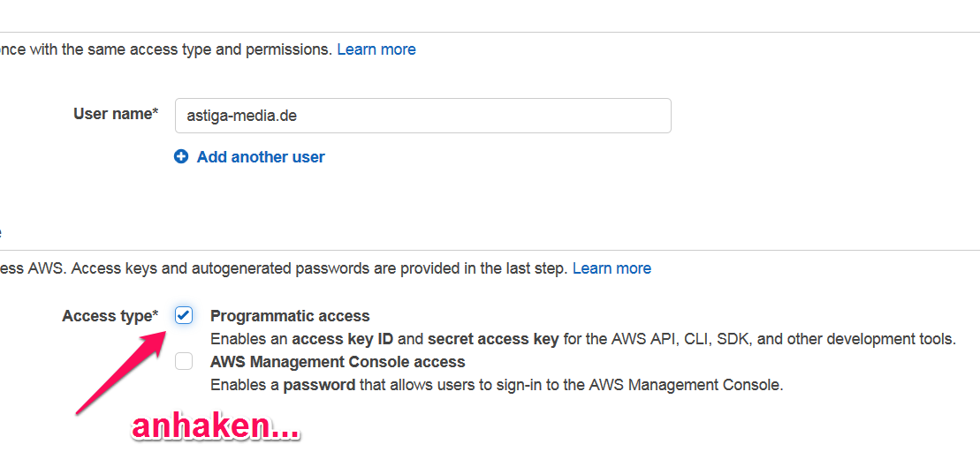Focus the User name input field
Viewport: 980px width, 452px height.
(x=423, y=116)
